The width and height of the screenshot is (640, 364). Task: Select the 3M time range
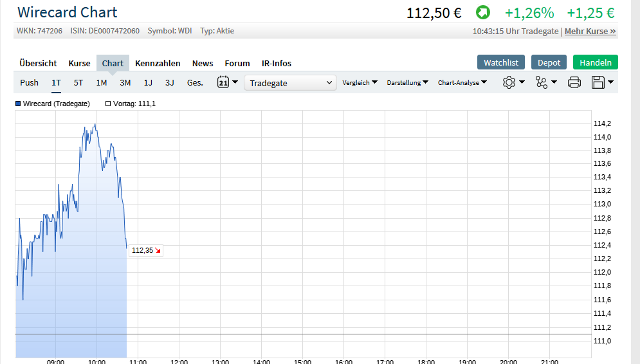coord(125,82)
